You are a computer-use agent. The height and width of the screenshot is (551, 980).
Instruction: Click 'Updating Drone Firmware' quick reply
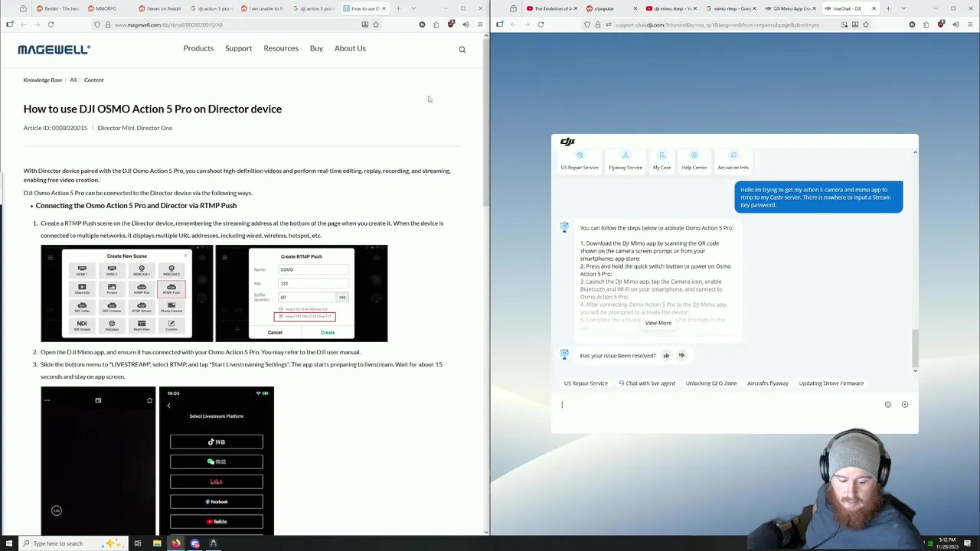coord(831,383)
